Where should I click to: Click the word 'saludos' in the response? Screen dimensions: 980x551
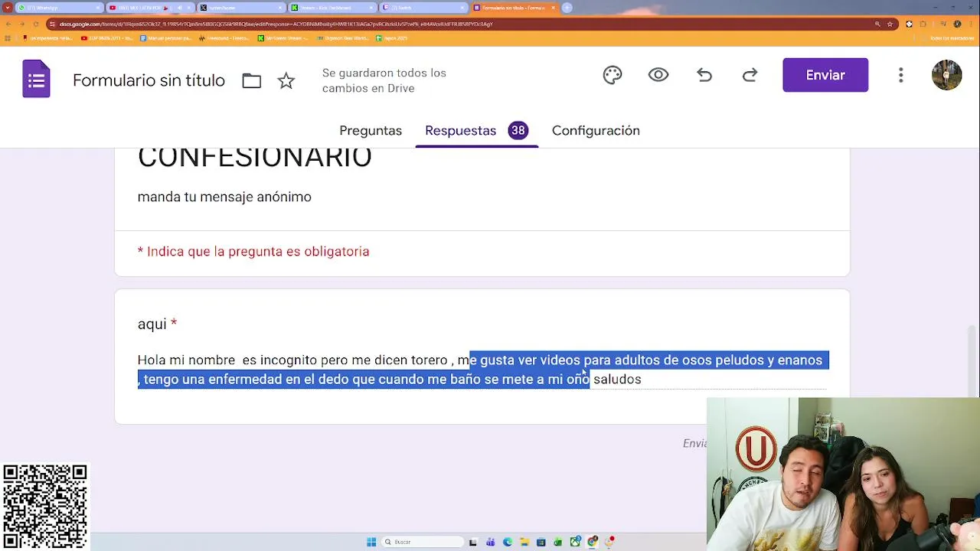click(x=617, y=380)
